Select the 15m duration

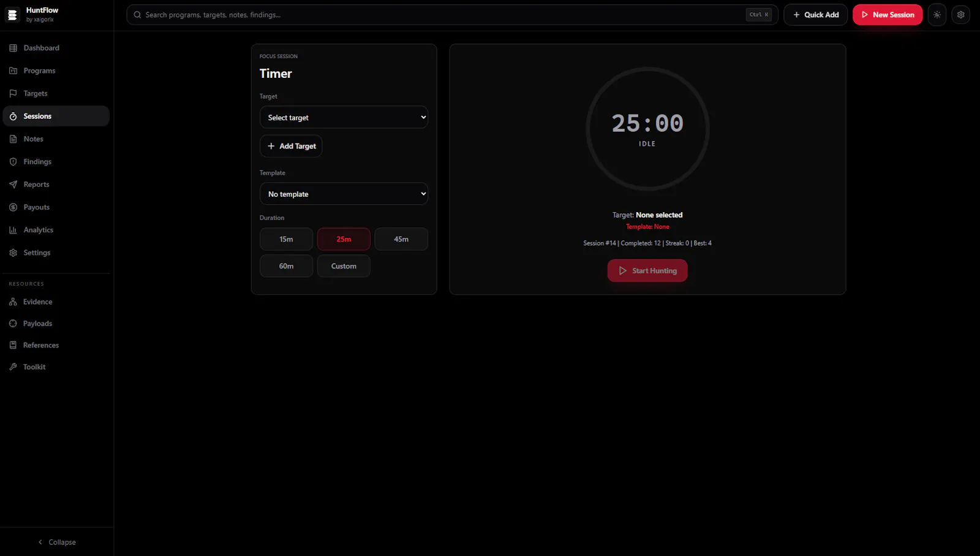click(286, 239)
